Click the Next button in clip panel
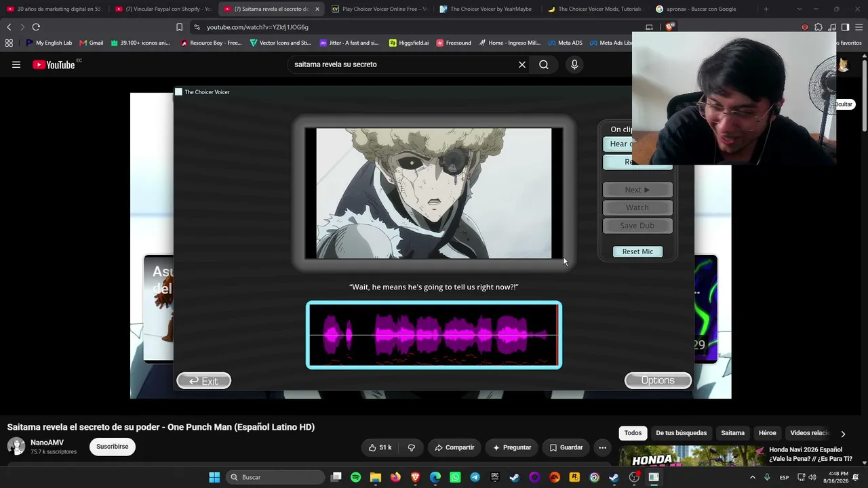 [637, 190]
